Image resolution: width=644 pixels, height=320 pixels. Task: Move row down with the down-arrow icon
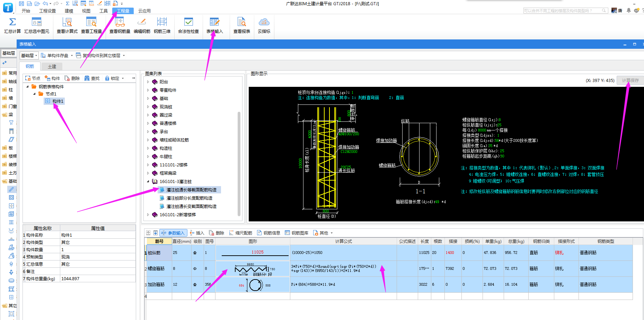[156, 233]
